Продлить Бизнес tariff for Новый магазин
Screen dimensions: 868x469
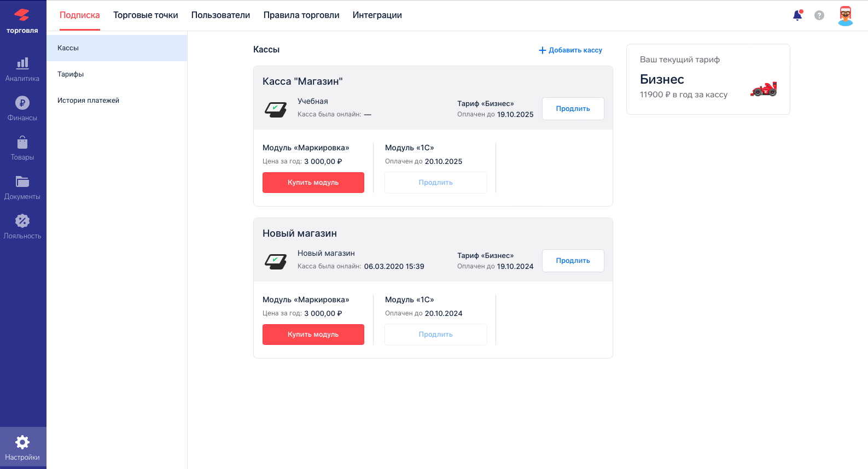coord(573,261)
